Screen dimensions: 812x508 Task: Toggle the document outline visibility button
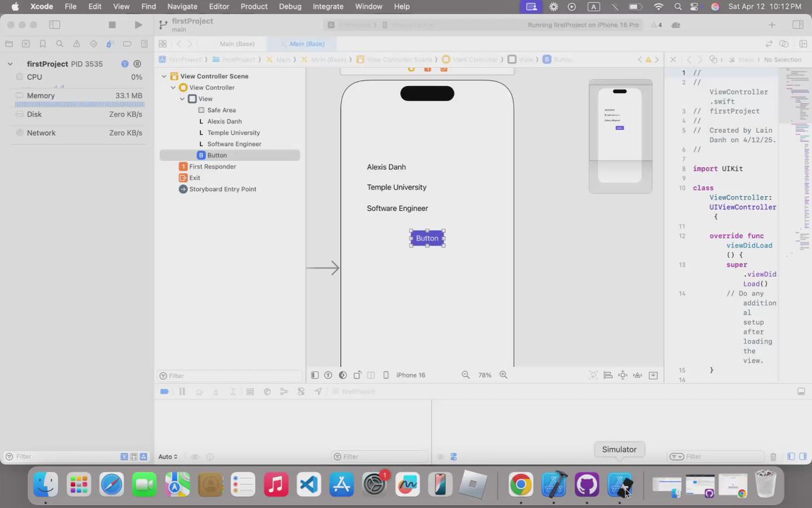pos(314,375)
